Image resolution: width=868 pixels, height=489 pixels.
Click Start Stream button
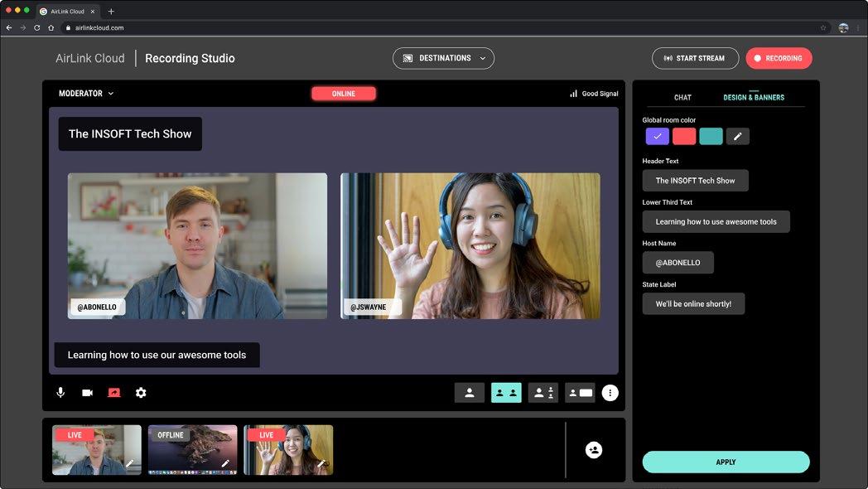click(695, 58)
